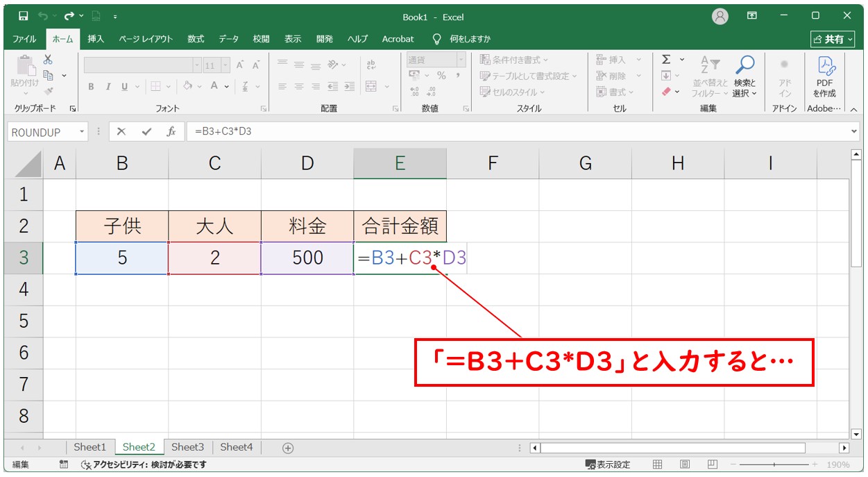Switch to Page Break Preview in status bar
Viewport: 868px width, 477px height.
point(712,465)
